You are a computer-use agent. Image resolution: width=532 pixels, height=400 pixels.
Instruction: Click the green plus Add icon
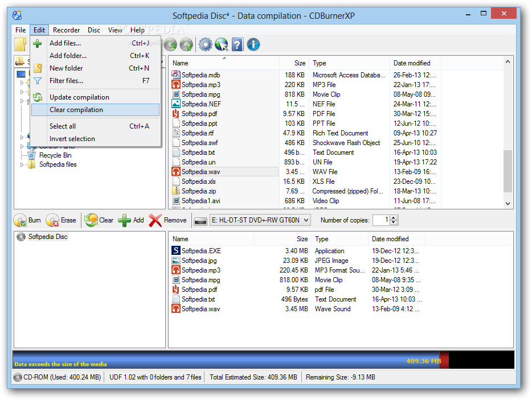tap(124, 220)
